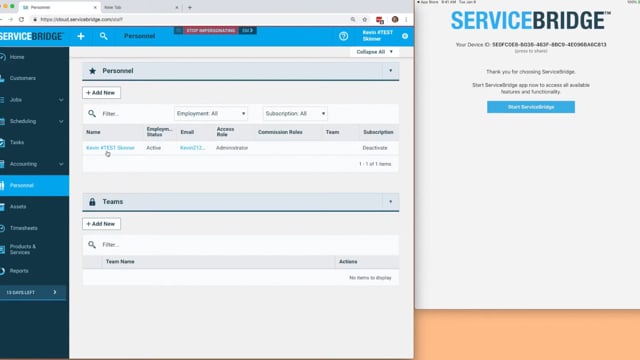Image resolution: width=640 pixels, height=360 pixels.
Task: Open the Employment: All dropdown
Action: pyautogui.click(x=211, y=113)
